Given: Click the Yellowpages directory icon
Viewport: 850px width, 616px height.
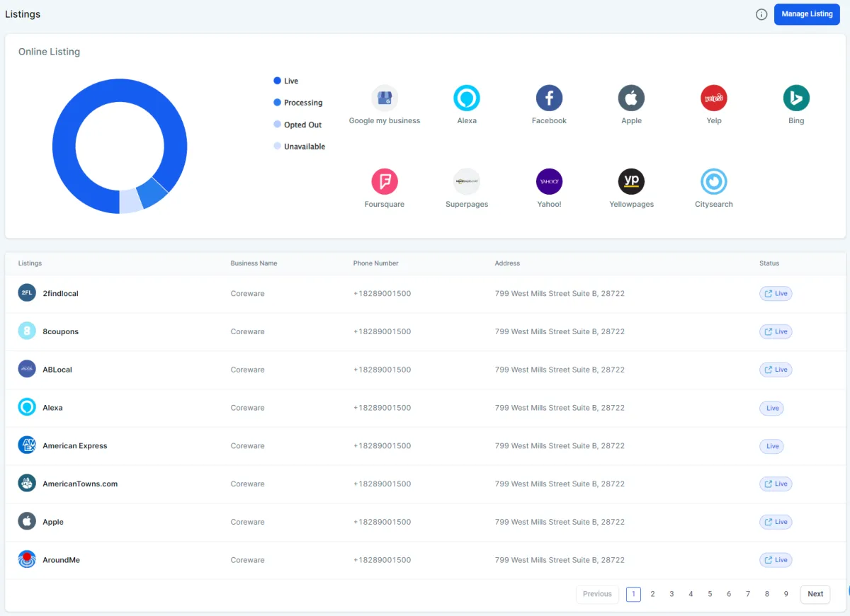Looking at the screenshot, I should [631, 181].
